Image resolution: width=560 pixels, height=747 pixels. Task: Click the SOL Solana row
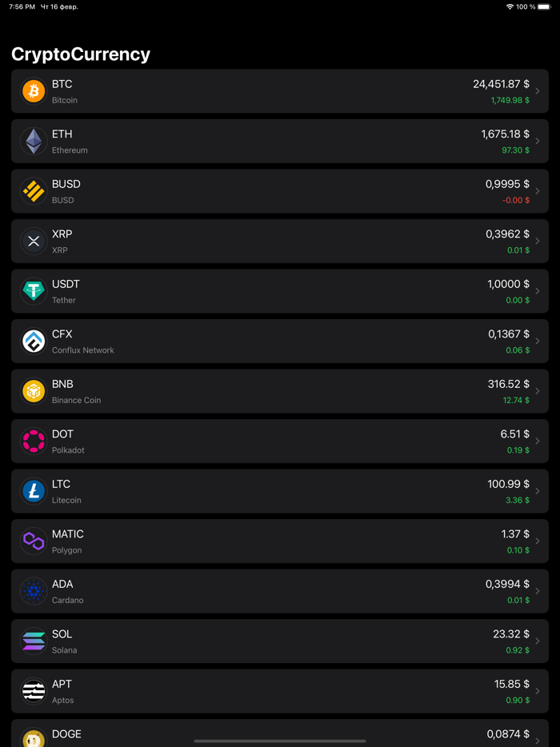point(280,641)
